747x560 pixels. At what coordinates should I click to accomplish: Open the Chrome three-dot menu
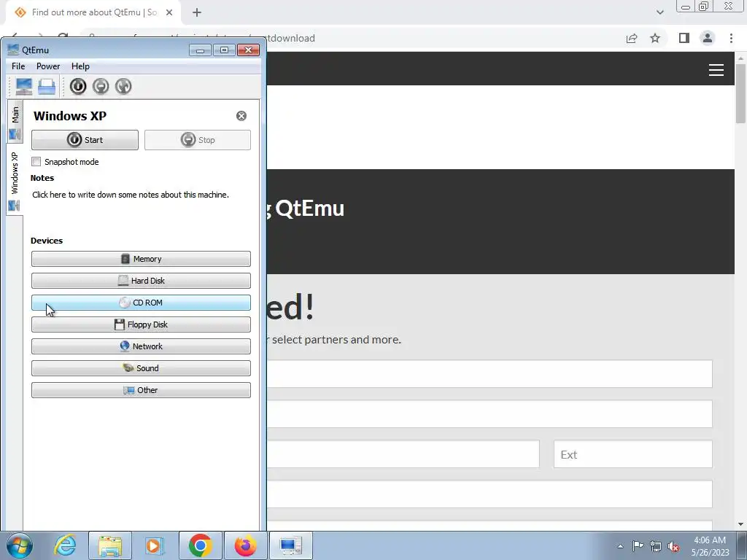731,38
